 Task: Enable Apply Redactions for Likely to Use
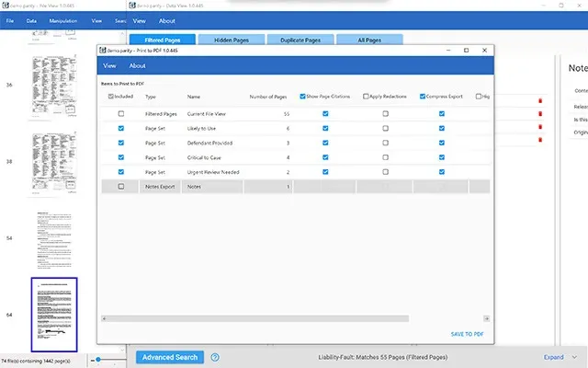point(385,128)
